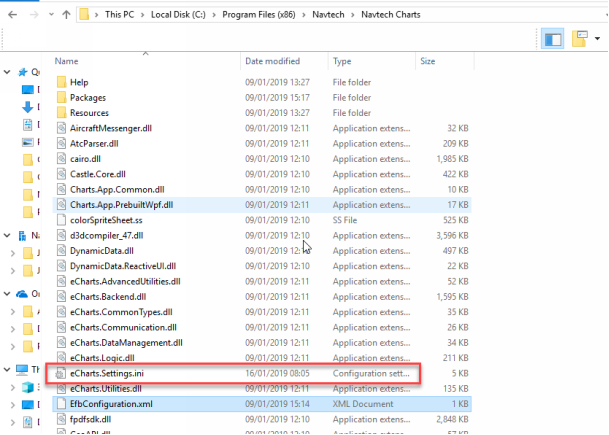Click Local Disk (C:) breadcrumb

coord(178,15)
